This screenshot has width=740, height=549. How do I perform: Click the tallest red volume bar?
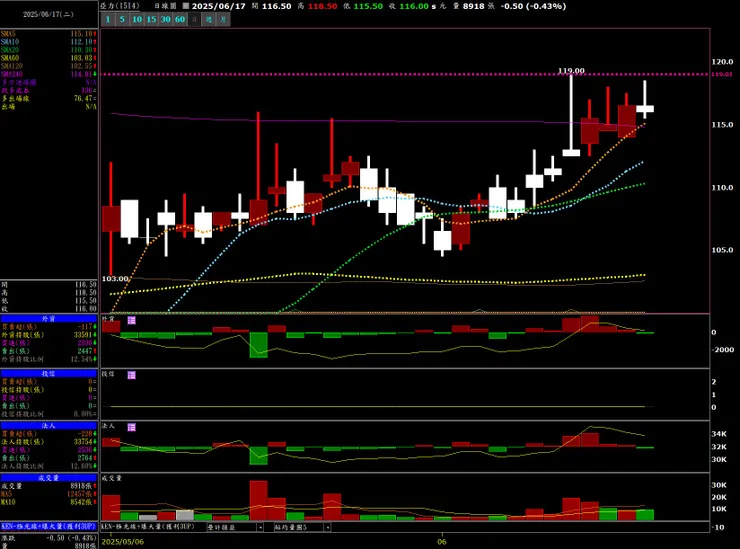pyautogui.click(x=259, y=500)
